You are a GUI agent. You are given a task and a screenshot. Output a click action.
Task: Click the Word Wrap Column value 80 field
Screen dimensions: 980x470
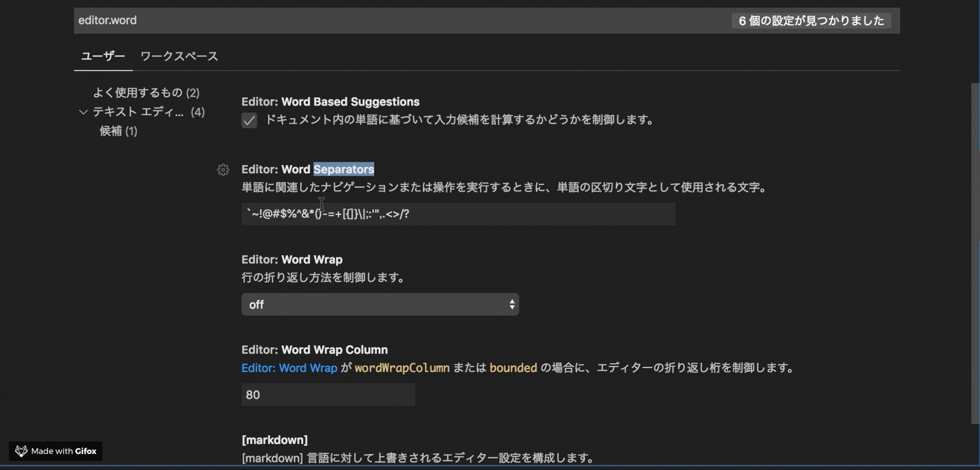click(x=328, y=395)
